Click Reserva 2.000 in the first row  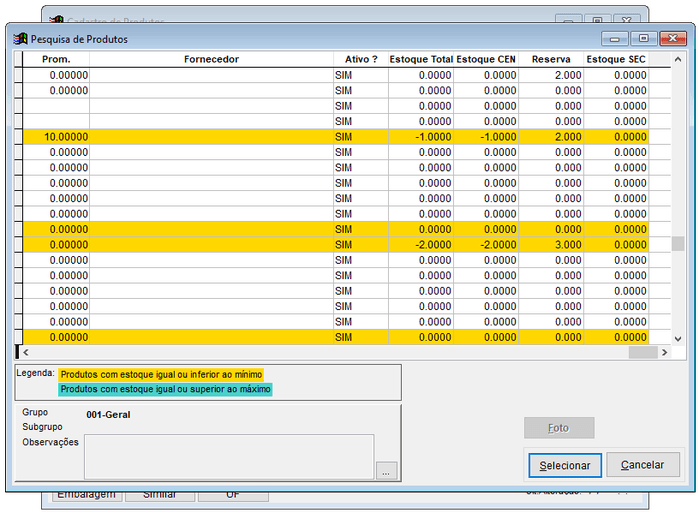point(551,75)
